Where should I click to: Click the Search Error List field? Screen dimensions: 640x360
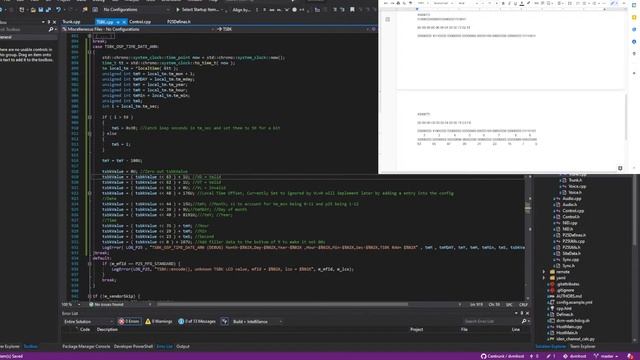(x=492, y=322)
